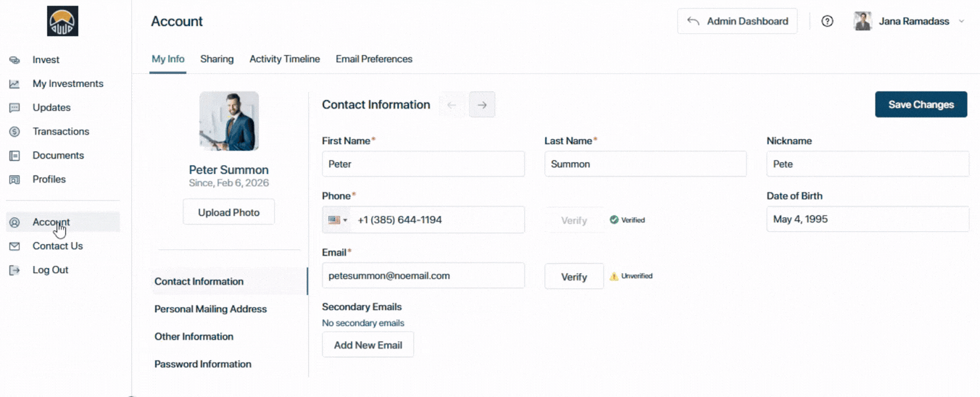This screenshot has height=397, width=980.
Task: Click the Profiles sidebar icon
Action: point(14,180)
